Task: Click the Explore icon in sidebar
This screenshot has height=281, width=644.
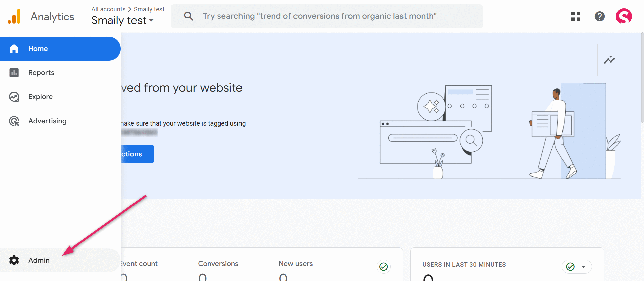Action: click(x=14, y=97)
